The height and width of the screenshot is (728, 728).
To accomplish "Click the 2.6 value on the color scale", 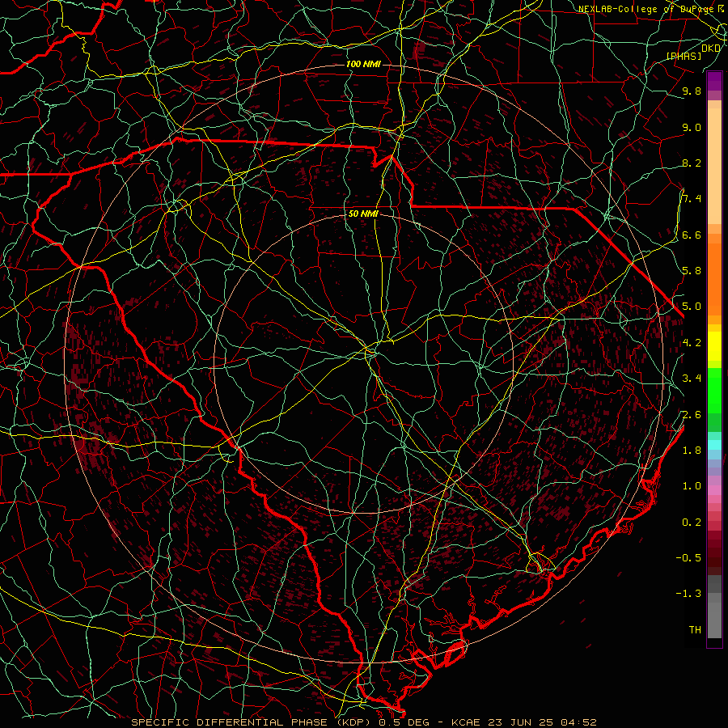I will point(692,415).
